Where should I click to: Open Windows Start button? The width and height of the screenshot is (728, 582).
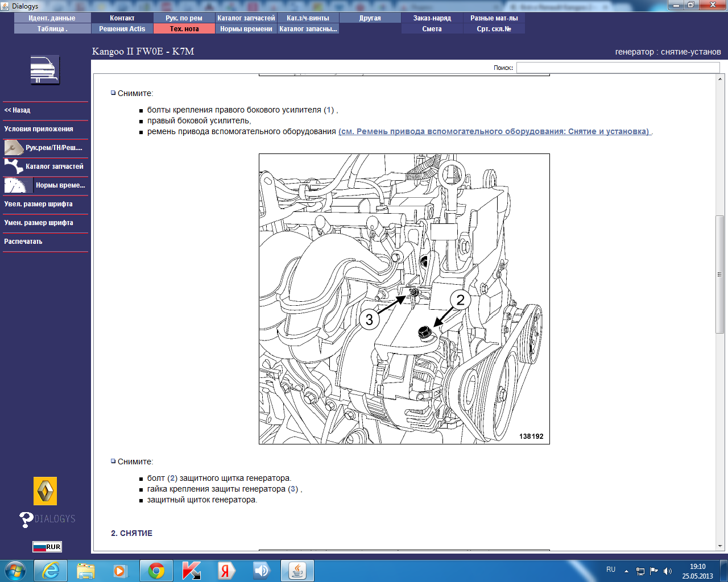15,571
